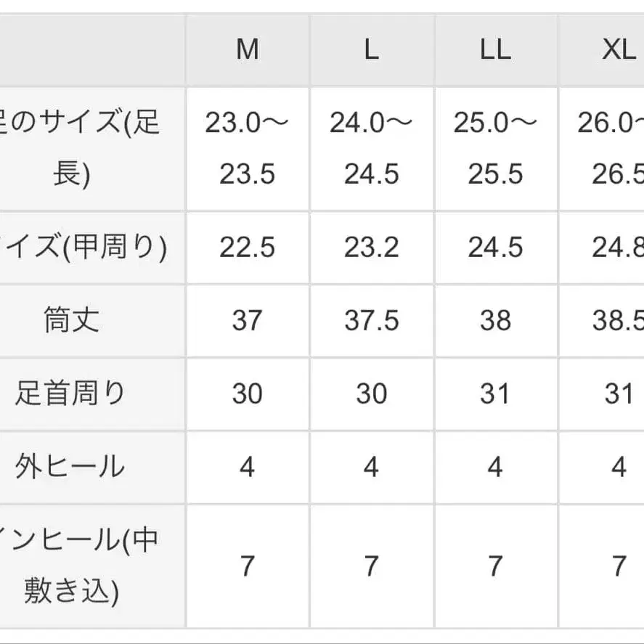The height and width of the screenshot is (644, 644).
Task: Select the 足首周り row label
Action: (x=70, y=394)
